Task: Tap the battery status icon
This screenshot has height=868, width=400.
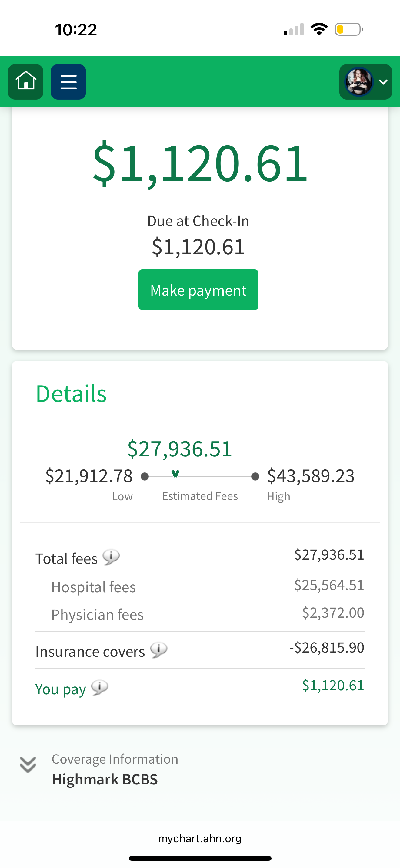Action: click(x=348, y=29)
